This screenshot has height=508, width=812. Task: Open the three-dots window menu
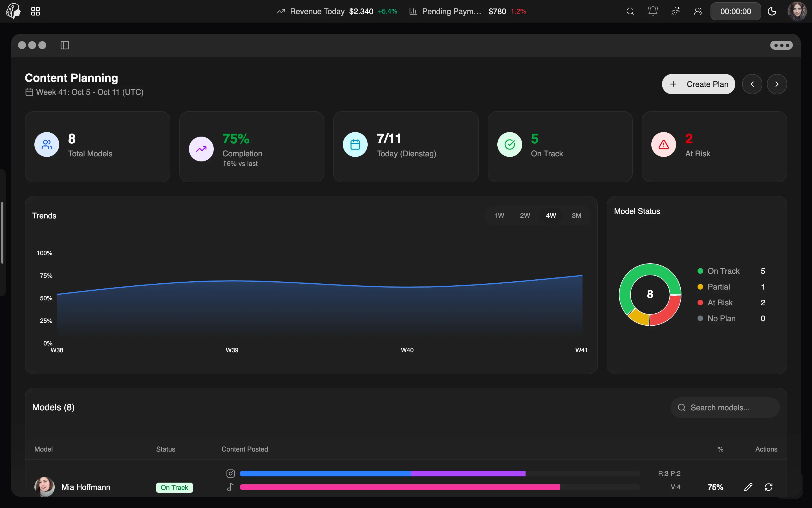[782, 45]
